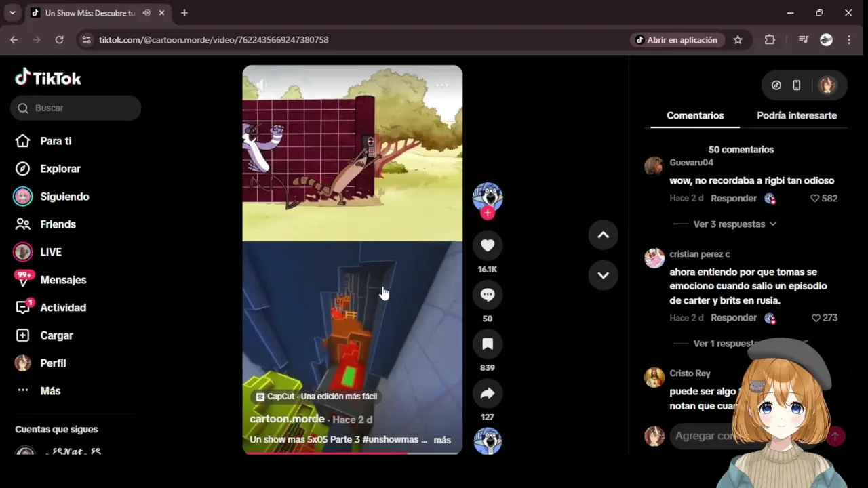Open the cartoon.morde username link
868x488 pixels.
coord(287,419)
